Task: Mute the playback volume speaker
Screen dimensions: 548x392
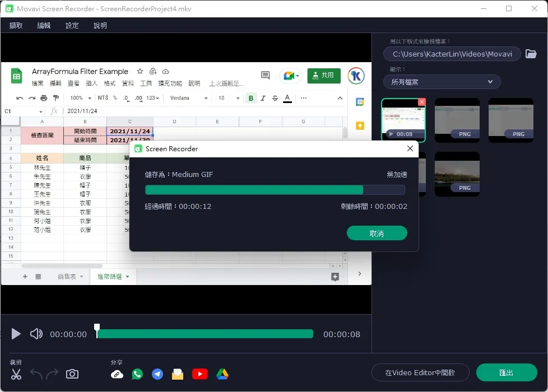Action: pos(36,334)
